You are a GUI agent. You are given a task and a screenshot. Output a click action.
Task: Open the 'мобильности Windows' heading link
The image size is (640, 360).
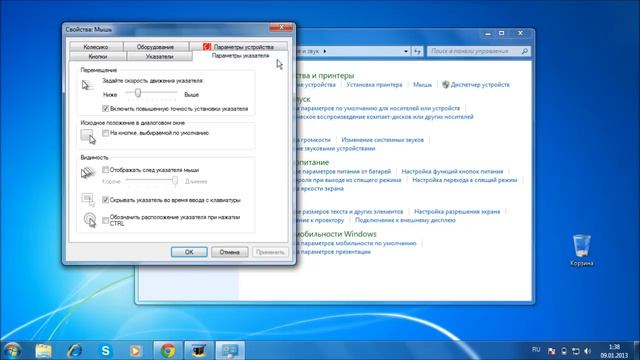coord(336,234)
